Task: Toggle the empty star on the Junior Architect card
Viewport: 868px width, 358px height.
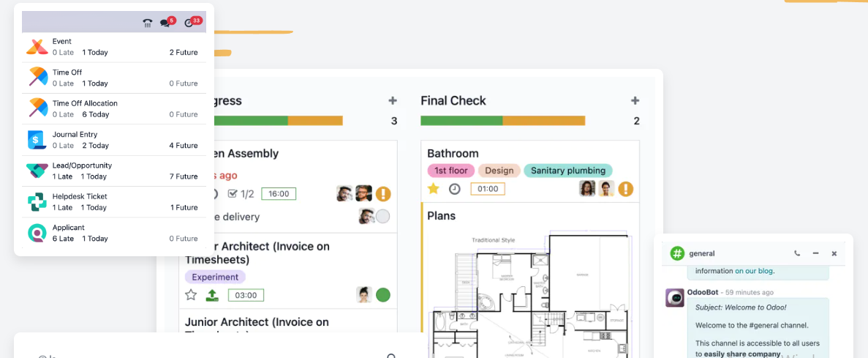Action: (191, 295)
